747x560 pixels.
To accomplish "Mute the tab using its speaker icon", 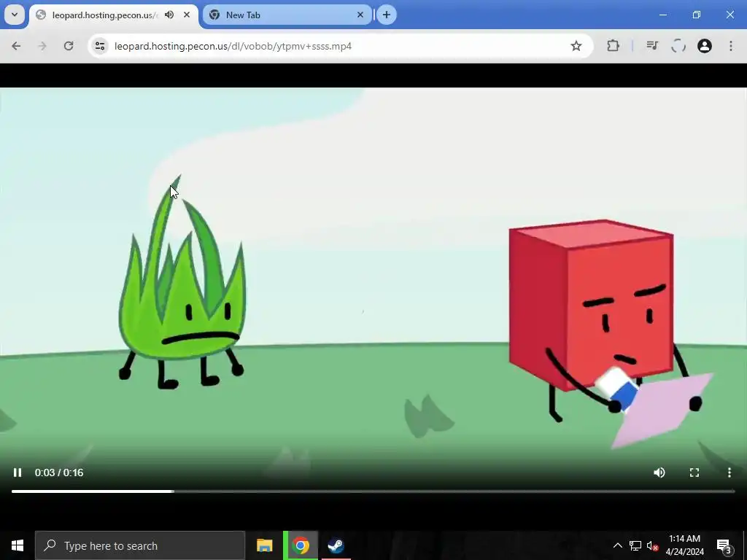I will [x=169, y=15].
